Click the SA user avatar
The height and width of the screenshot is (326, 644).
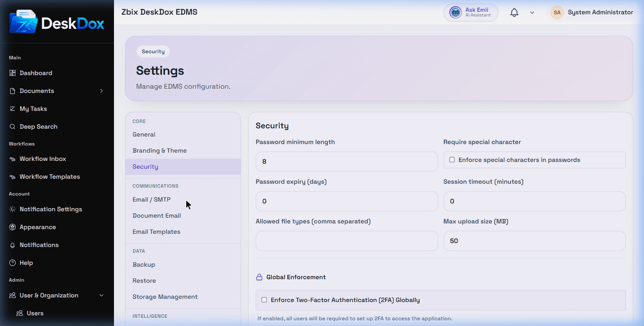tap(557, 13)
